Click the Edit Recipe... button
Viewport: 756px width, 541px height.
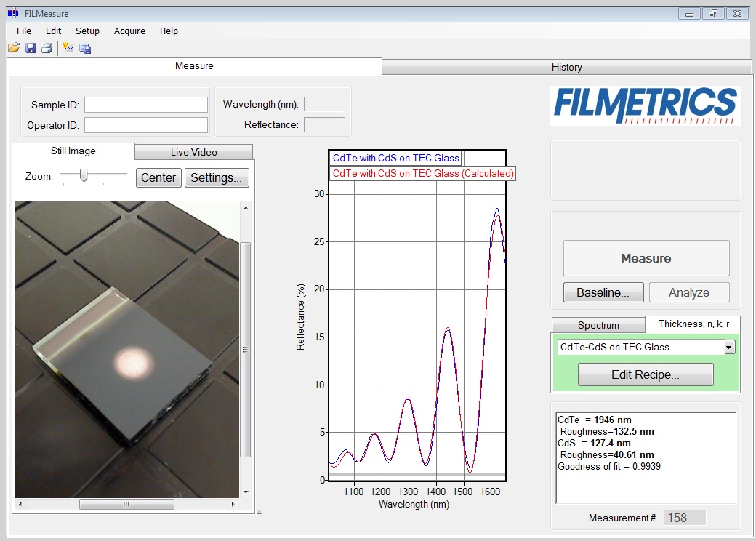pyautogui.click(x=646, y=374)
